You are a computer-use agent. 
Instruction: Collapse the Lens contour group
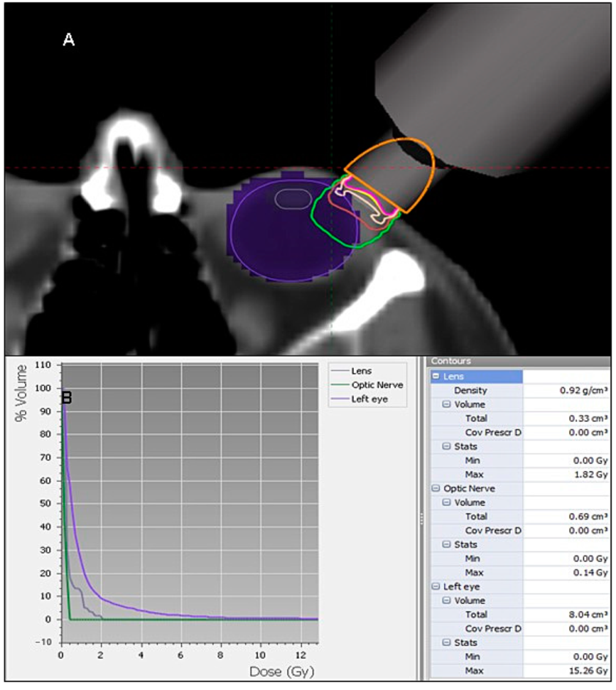pyautogui.click(x=436, y=377)
